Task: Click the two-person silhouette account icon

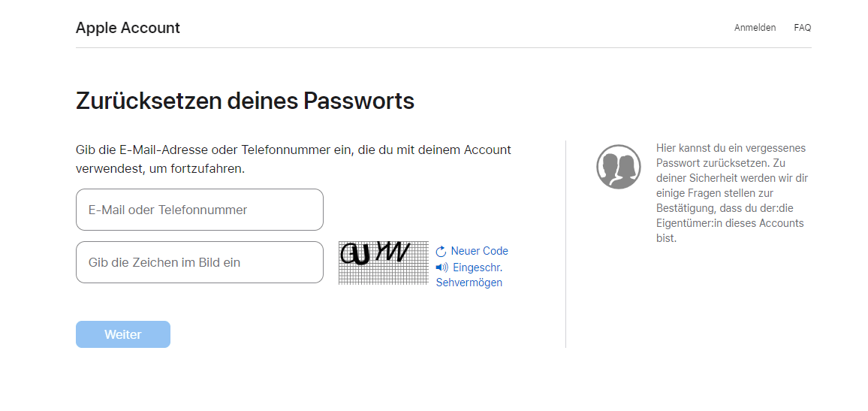Action: (x=618, y=167)
